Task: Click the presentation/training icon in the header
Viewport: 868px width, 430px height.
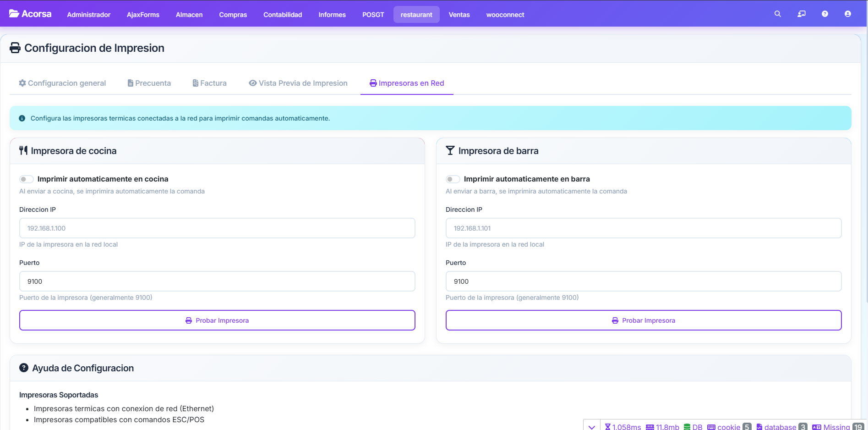Action: [801, 14]
